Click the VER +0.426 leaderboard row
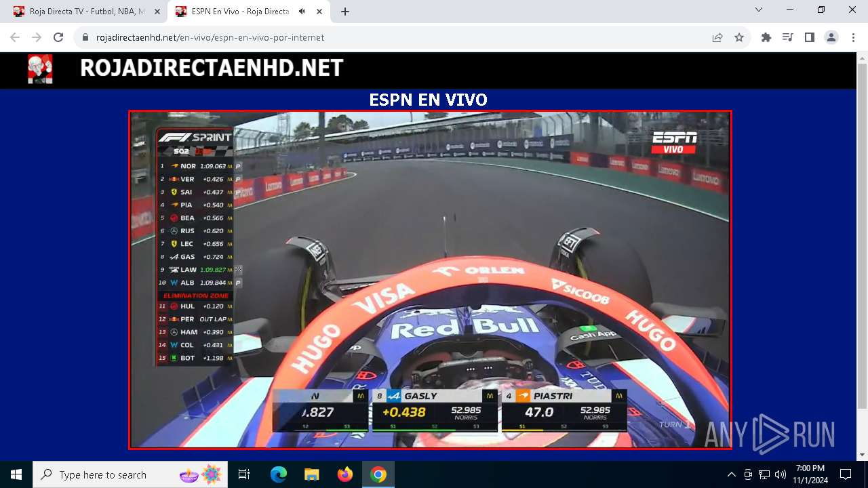 pos(196,179)
